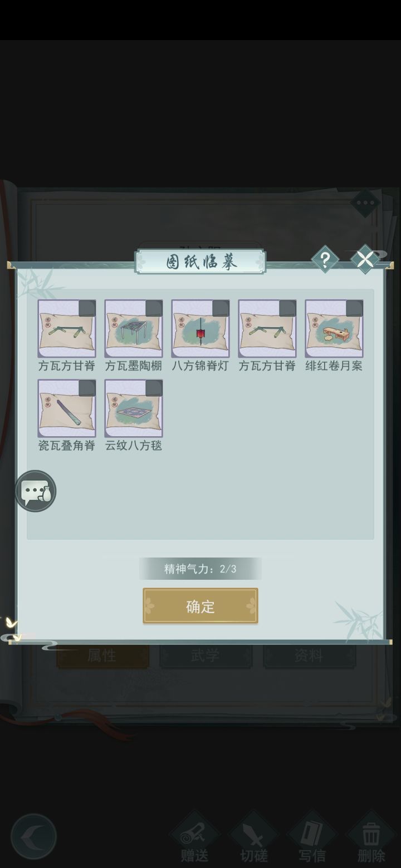This screenshot has height=868, width=401.
Task: Click the 确定 confirm button
Action: pos(200,606)
